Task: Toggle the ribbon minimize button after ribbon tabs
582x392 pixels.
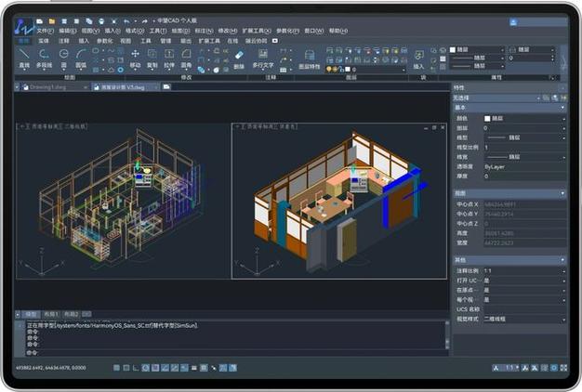Action: [x=275, y=41]
